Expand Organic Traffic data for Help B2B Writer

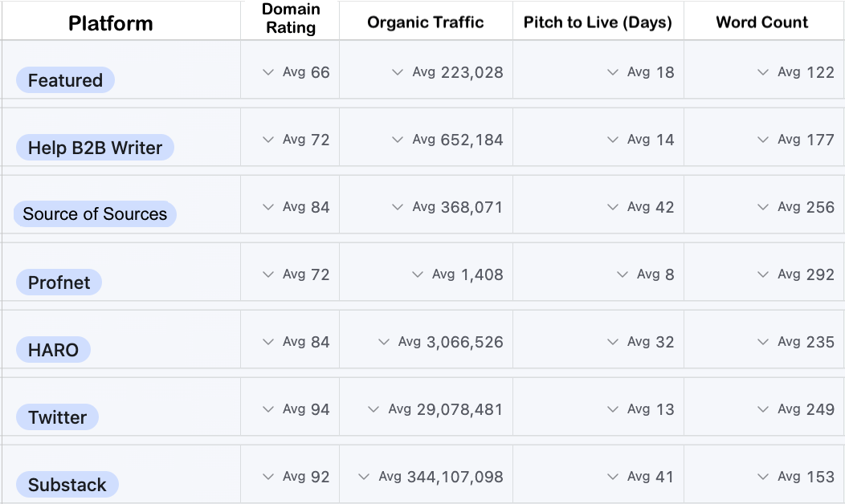click(x=396, y=139)
